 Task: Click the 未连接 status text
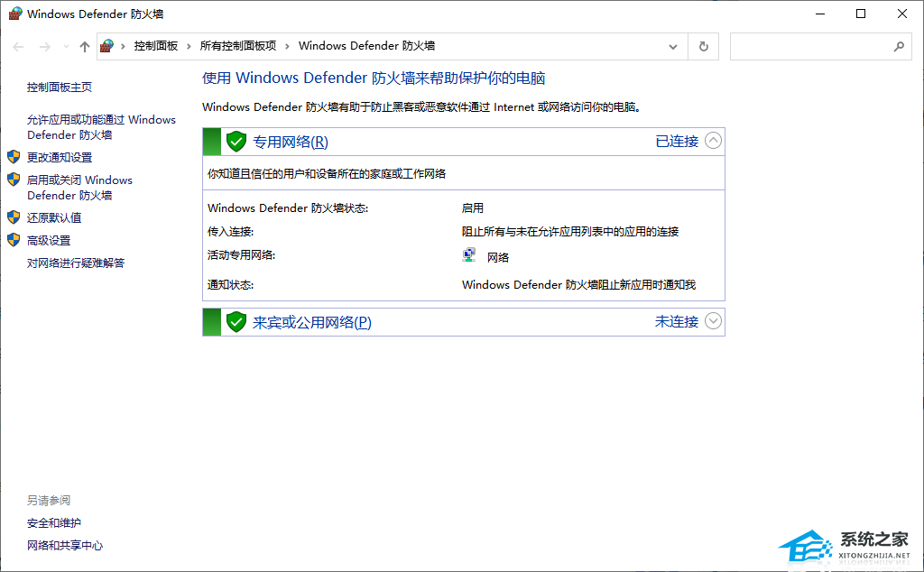(x=677, y=322)
